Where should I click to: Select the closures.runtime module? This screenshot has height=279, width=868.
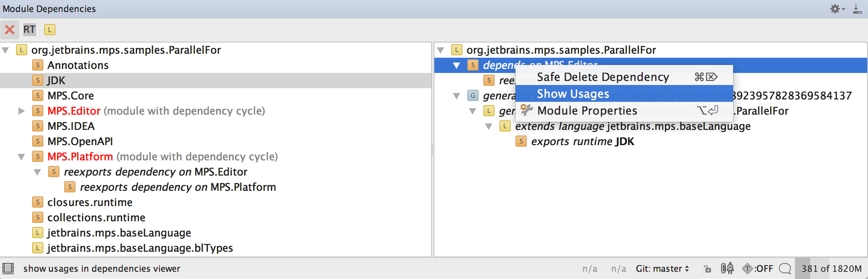coord(90,202)
